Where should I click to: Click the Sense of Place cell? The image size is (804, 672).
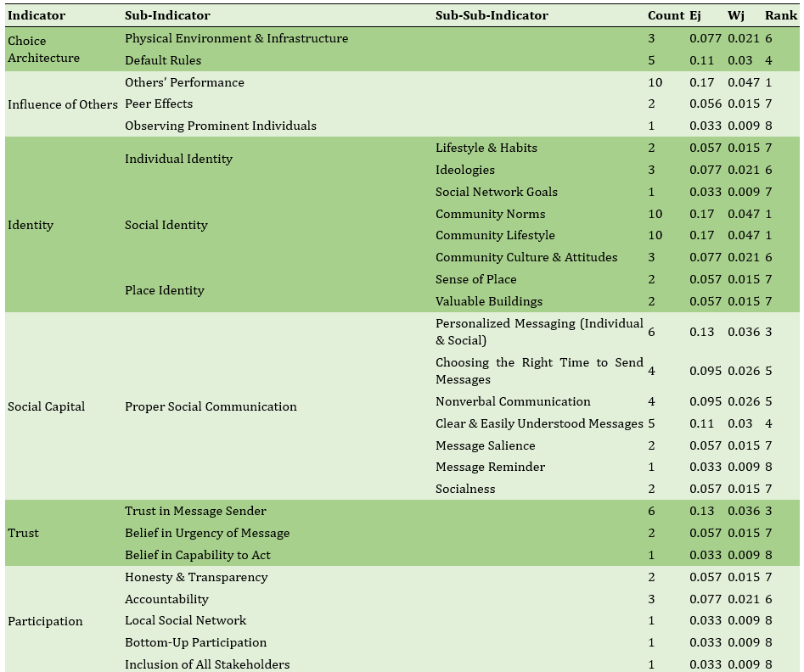click(x=476, y=279)
